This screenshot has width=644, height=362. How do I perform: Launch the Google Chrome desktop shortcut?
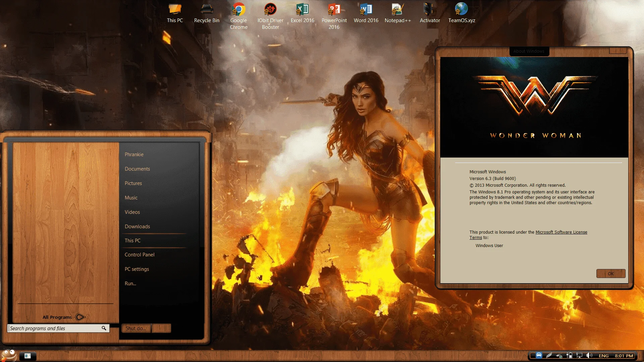[238, 16]
